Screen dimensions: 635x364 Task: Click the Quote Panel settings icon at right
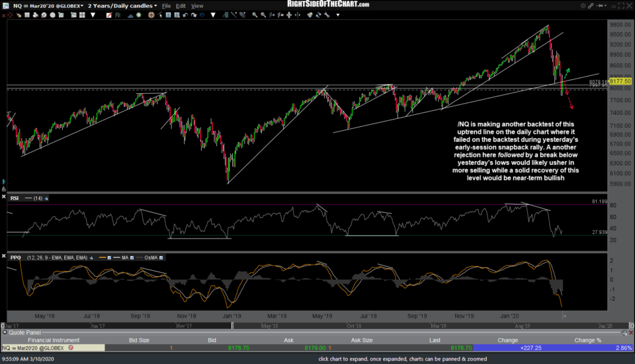624,332
